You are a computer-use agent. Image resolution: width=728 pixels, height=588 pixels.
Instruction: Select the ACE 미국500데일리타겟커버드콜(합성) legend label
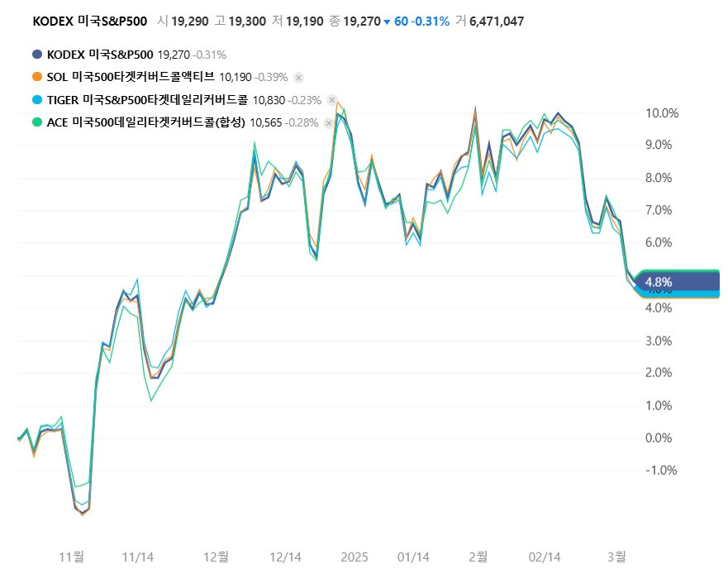pos(145,122)
